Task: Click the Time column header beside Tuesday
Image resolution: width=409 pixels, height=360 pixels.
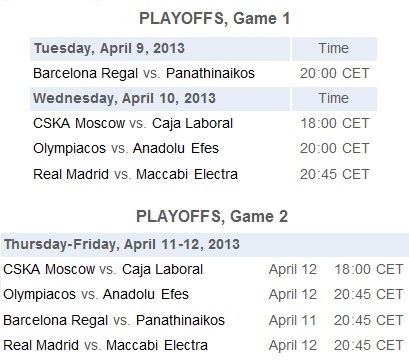Action: [334, 49]
